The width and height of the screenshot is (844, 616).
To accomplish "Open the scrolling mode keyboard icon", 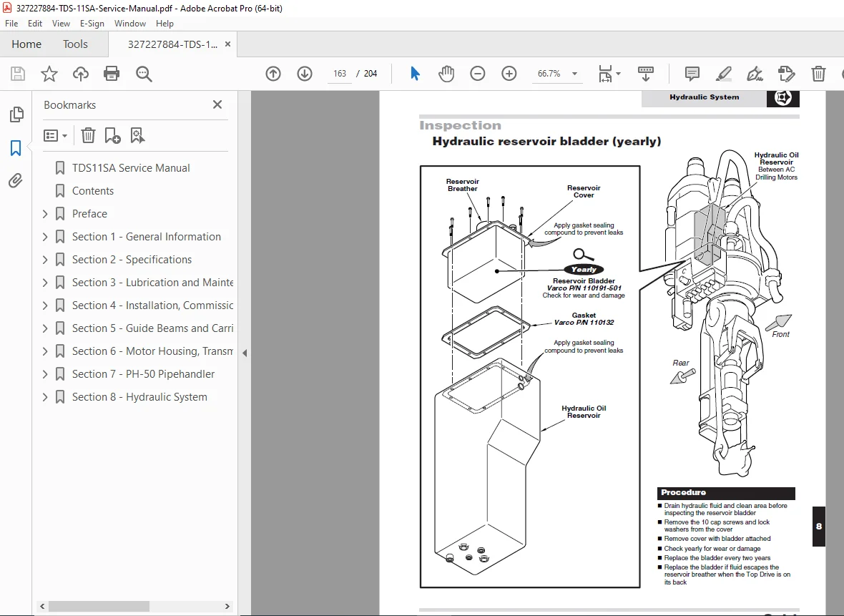I will point(645,73).
